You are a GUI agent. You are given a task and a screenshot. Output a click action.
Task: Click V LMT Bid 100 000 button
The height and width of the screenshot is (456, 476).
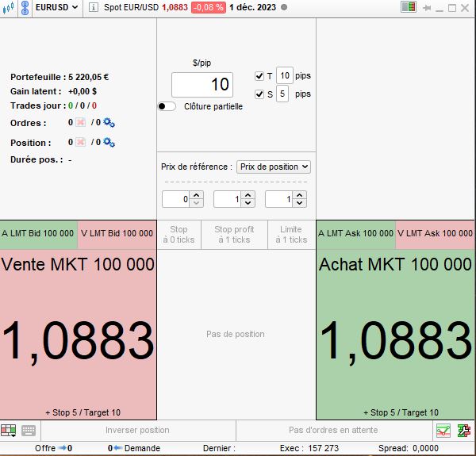[x=117, y=235]
